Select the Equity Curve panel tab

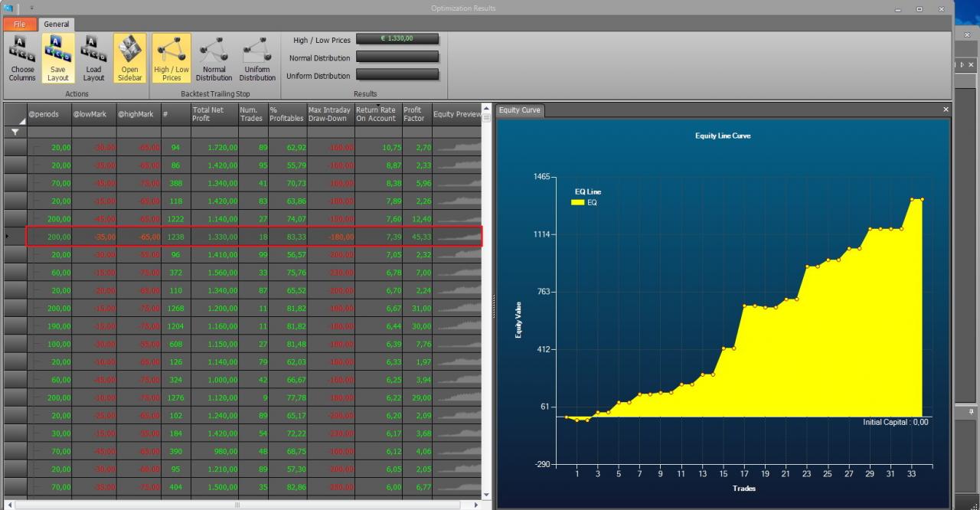519,110
